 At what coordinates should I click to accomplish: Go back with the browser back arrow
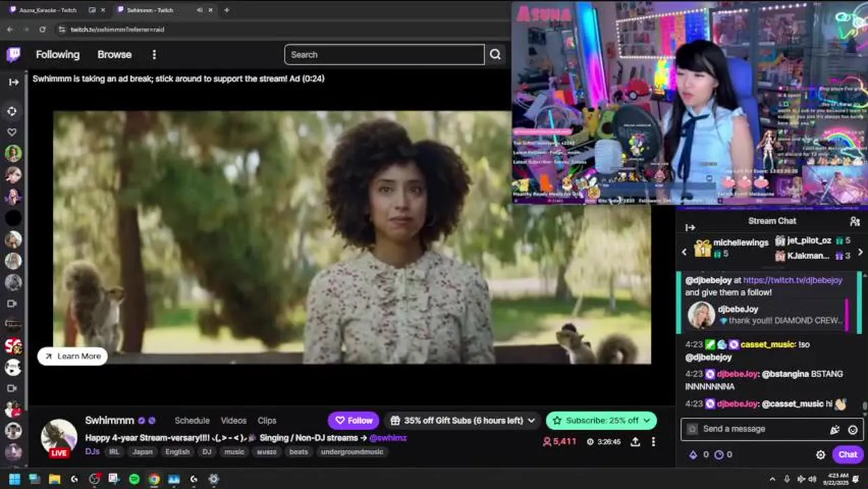(10, 29)
